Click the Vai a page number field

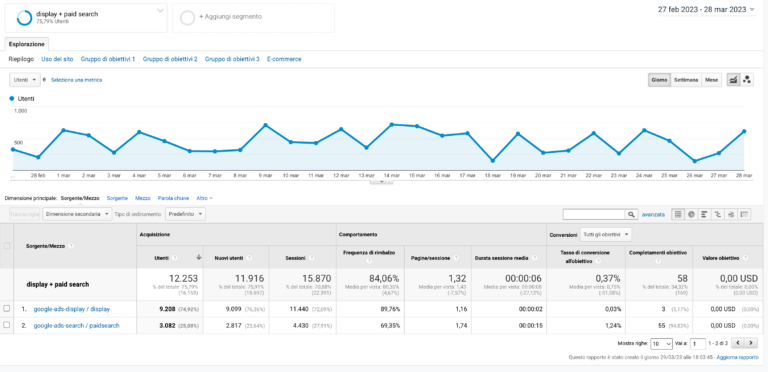[x=698, y=344]
